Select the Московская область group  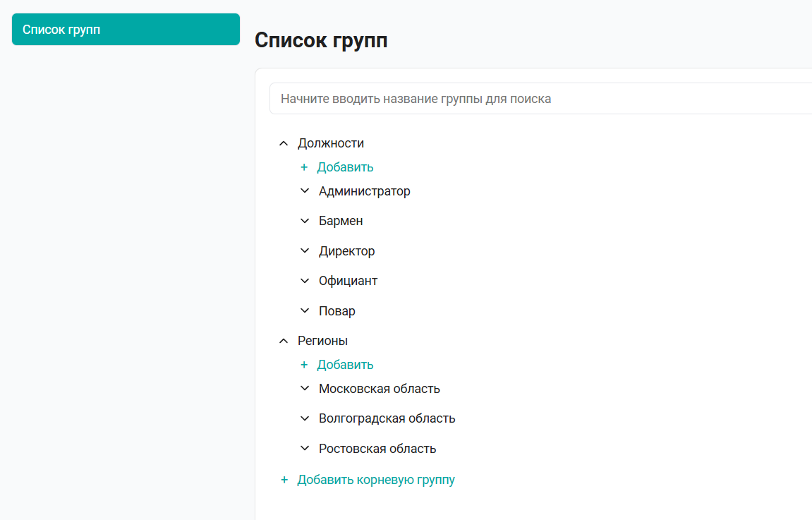pos(380,389)
